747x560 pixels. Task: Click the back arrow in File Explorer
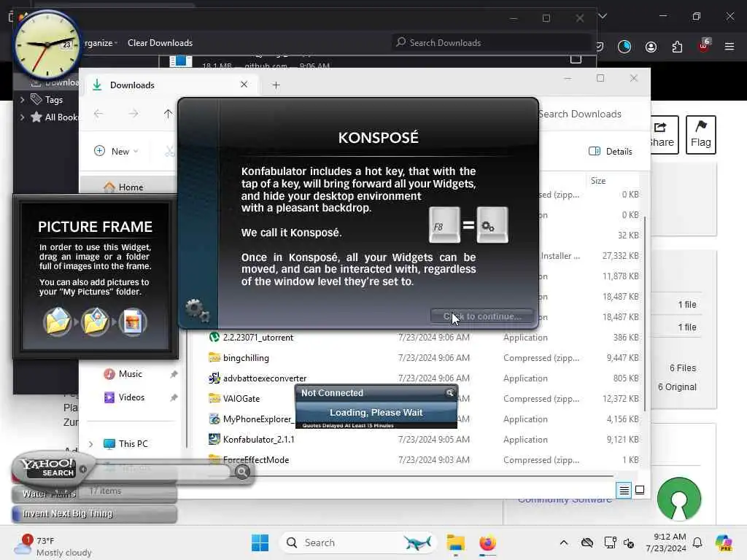[98, 114]
